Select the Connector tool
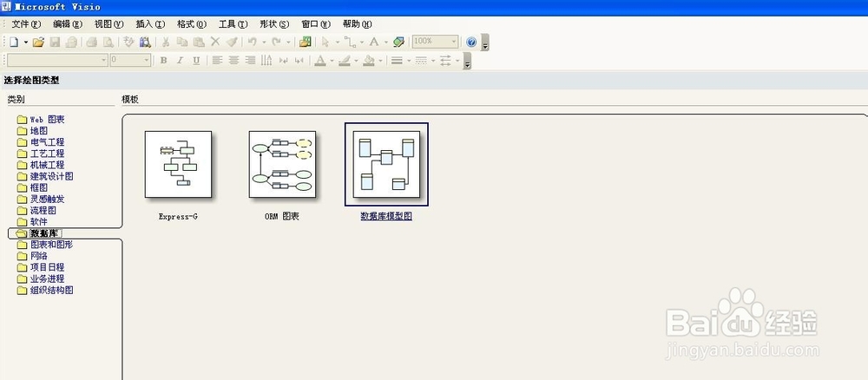Image resolution: width=868 pixels, height=380 pixels. point(350,42)
